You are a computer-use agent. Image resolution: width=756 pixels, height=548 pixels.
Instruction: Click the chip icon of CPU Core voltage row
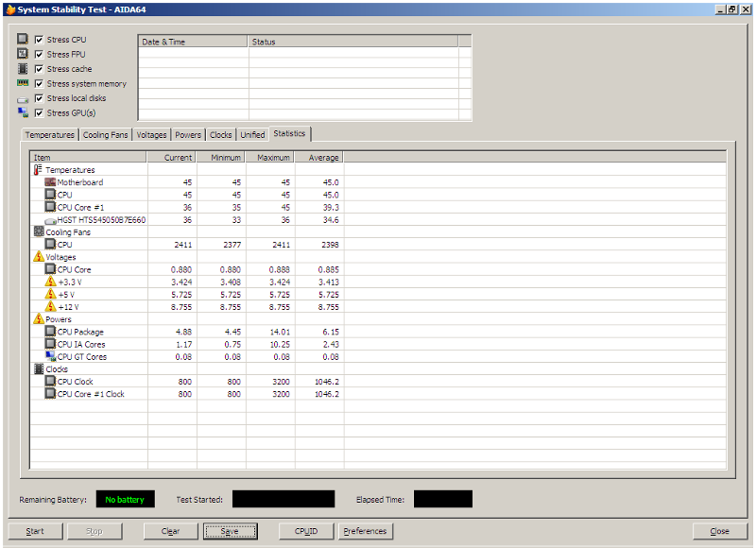[50, 269]
